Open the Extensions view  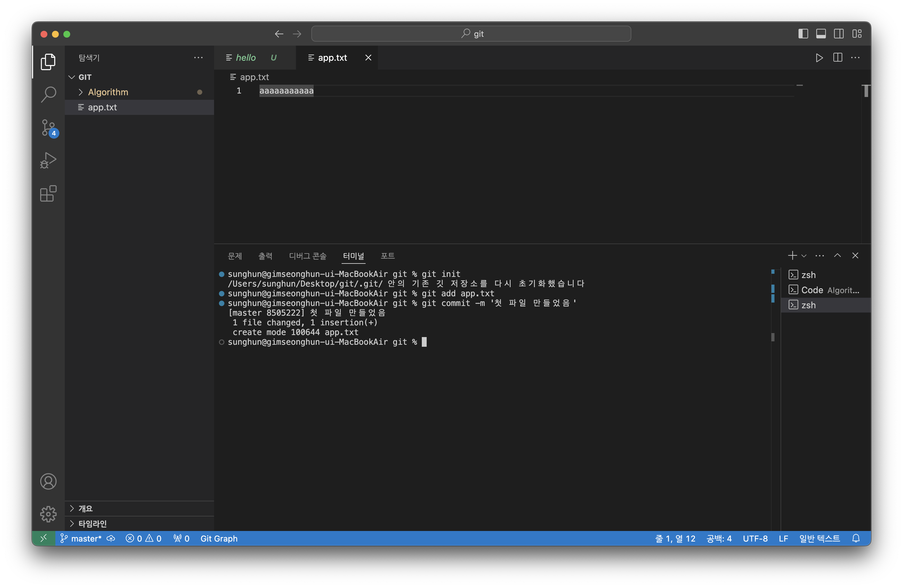pos(48,194)
